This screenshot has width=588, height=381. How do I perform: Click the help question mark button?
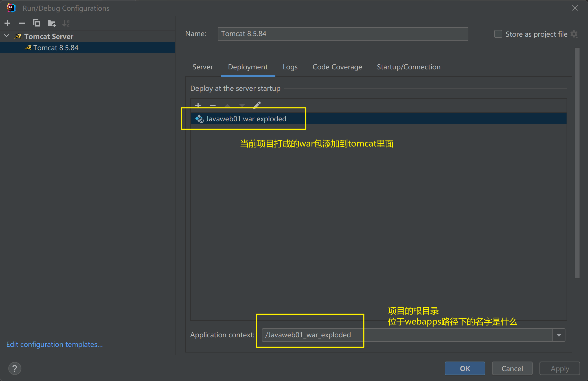pyautogui.click(x=15, y=368)
